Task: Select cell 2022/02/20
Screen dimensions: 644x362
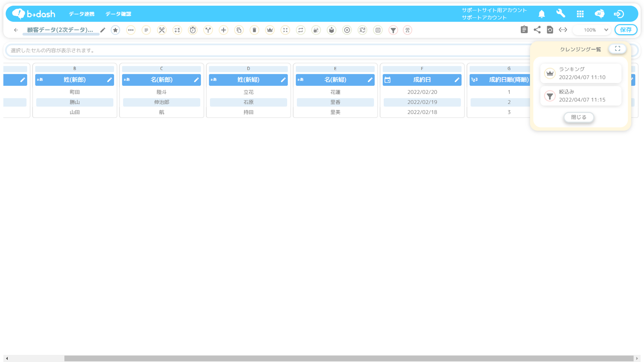Action: (422, 92)
